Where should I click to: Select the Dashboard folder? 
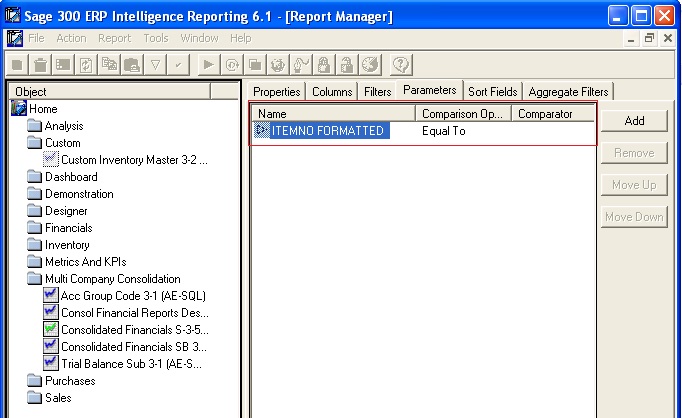point(71,177)
